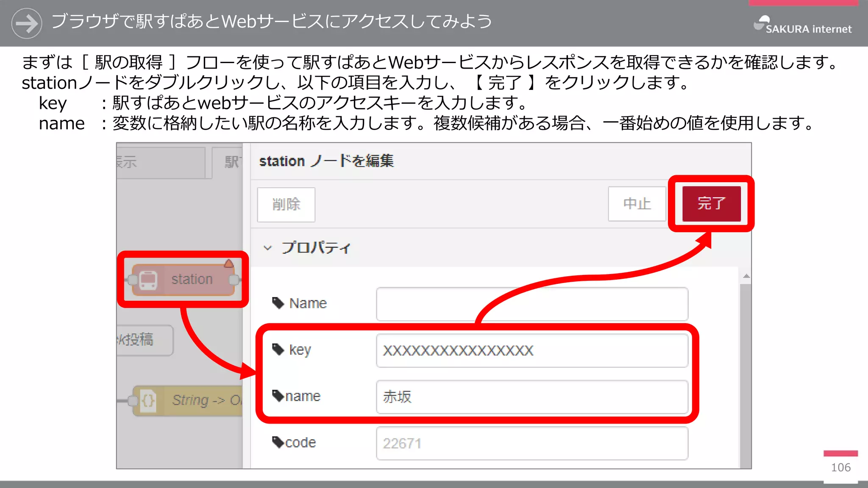Click the train icon on station node

click(148, 280)
